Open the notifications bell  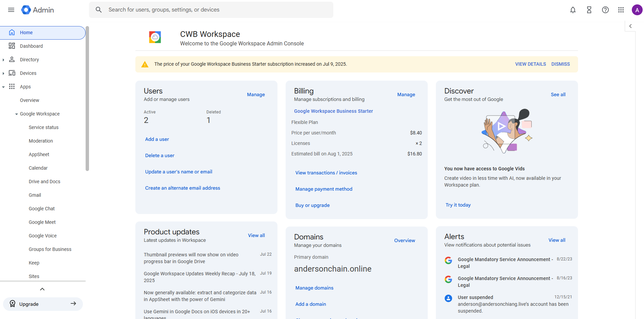[573, 10]
